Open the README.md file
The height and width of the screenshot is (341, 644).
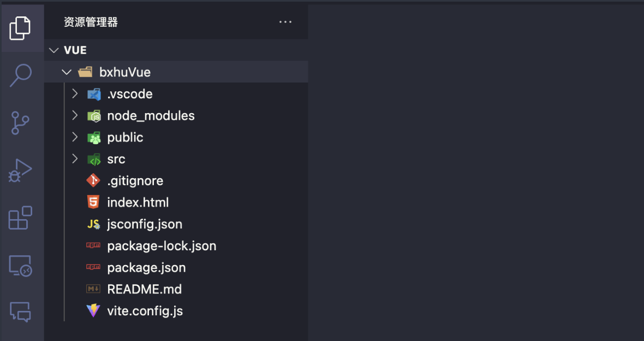point(144,289)
